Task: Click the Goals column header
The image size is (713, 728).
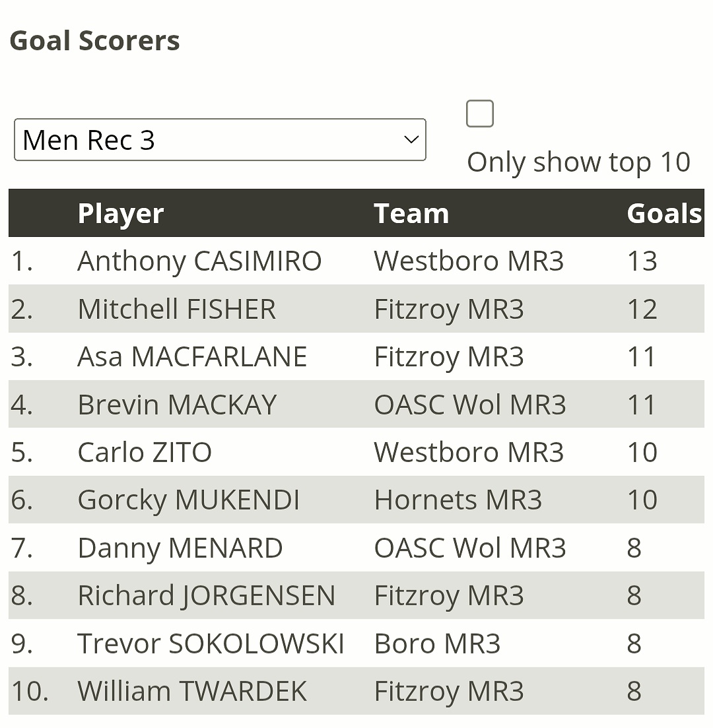Action: 663,214
